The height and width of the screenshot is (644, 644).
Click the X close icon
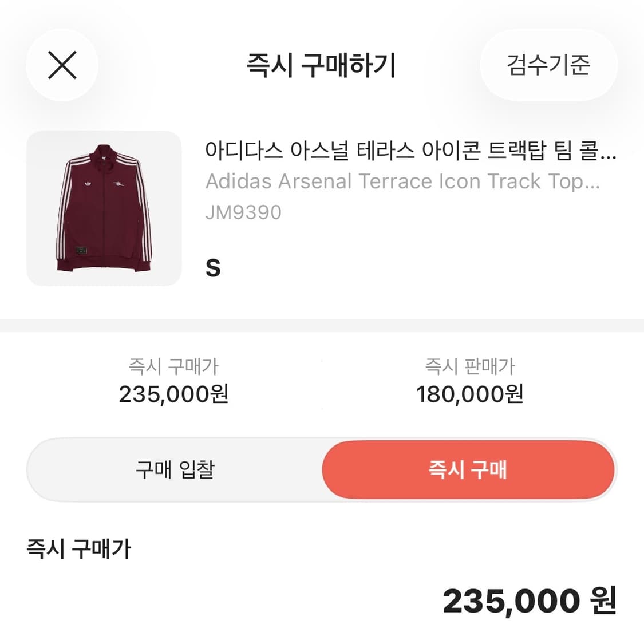click(63, 65)
